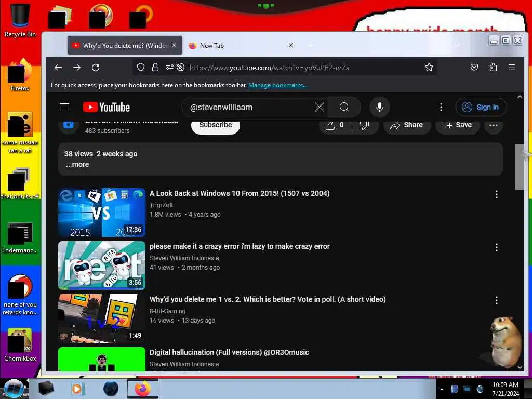
Task: Open the media player taskbar icon
Action: (x=77, y=389)
